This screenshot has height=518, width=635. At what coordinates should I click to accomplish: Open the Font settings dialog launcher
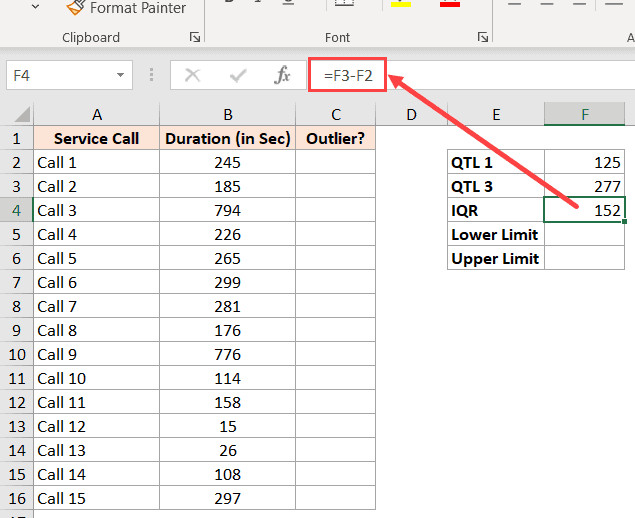(483, 37)
